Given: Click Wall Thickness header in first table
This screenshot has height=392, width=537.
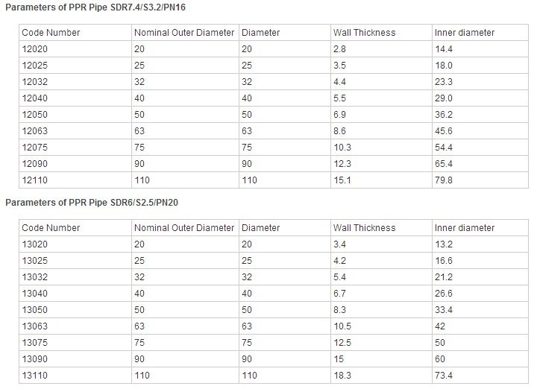Looking at the screenshot, I should tap(364, 33).
